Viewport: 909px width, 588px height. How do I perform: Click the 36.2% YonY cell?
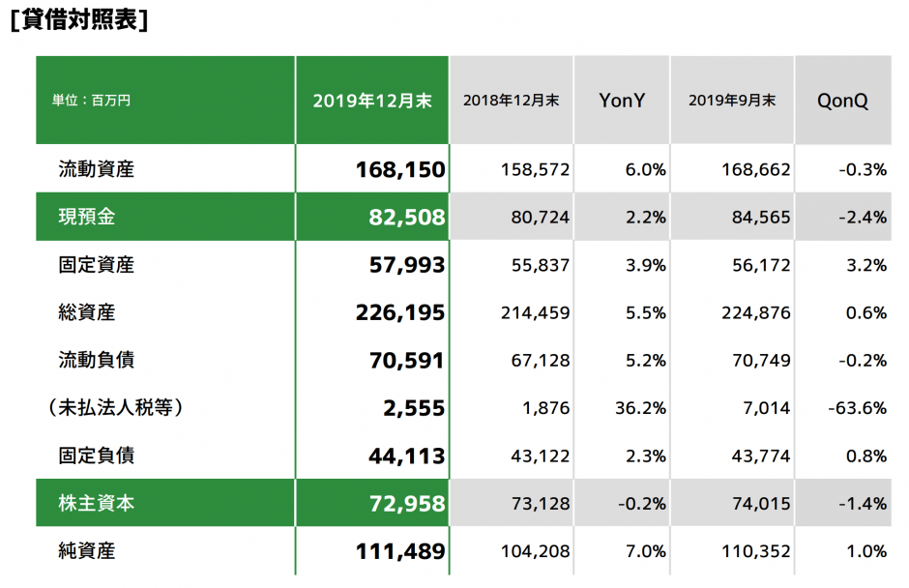[640, 408]
